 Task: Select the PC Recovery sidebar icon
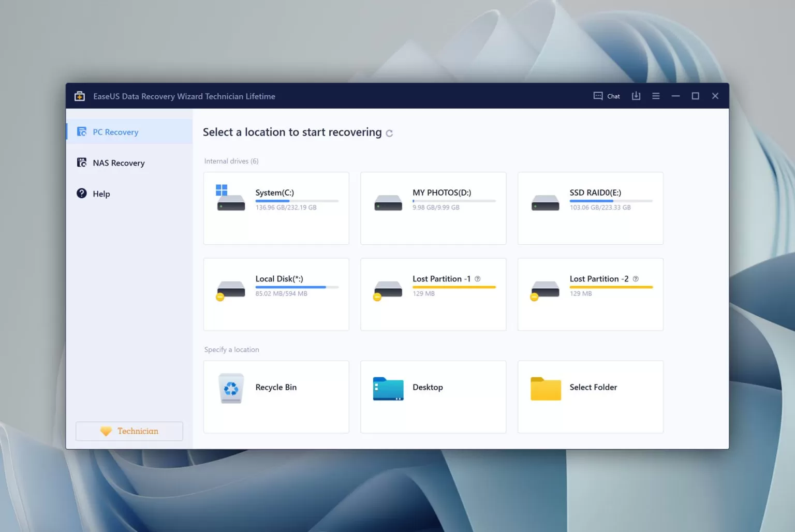(x=82, y=132)
